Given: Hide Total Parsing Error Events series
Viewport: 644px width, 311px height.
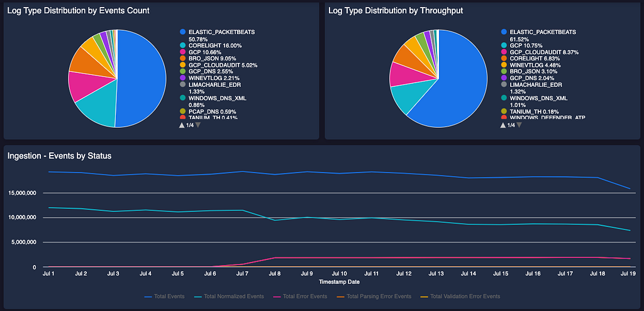Looking at the screenshot, I should [374, 296].
